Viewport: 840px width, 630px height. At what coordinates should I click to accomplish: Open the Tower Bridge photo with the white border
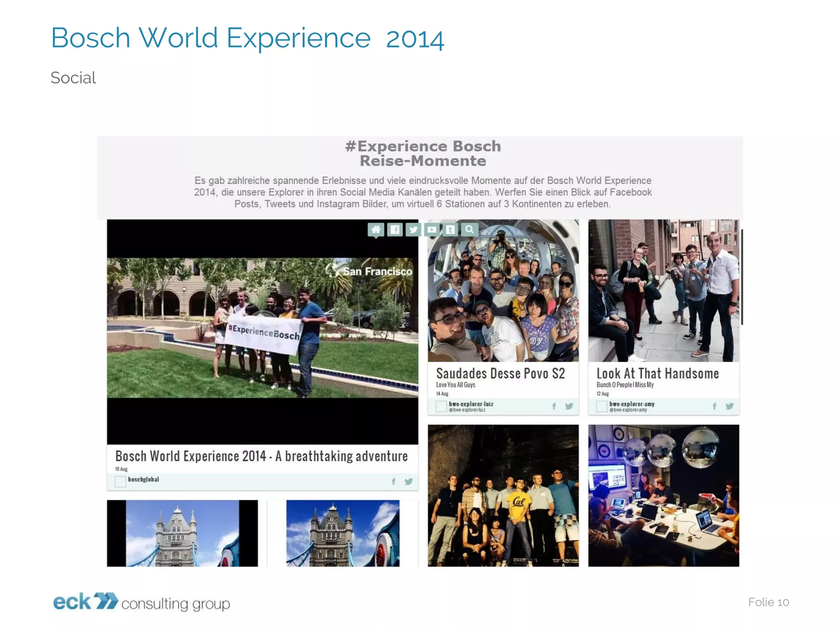tap(343, 533)
